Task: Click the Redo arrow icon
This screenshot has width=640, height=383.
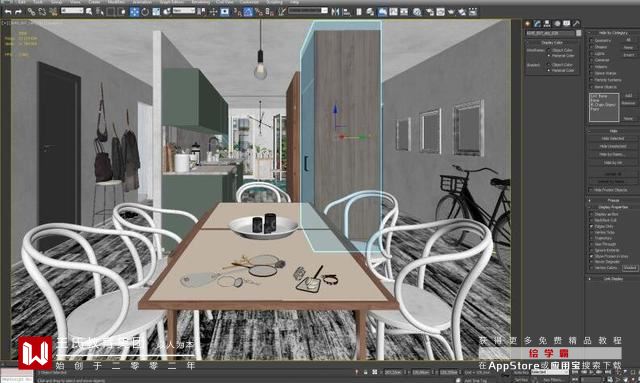Action: click(18, 12)
